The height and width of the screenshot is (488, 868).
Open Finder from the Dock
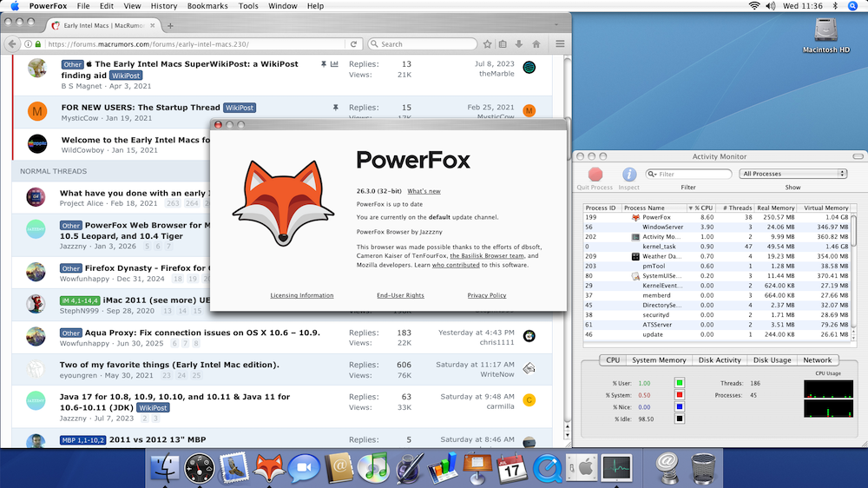tap(164, 469)
